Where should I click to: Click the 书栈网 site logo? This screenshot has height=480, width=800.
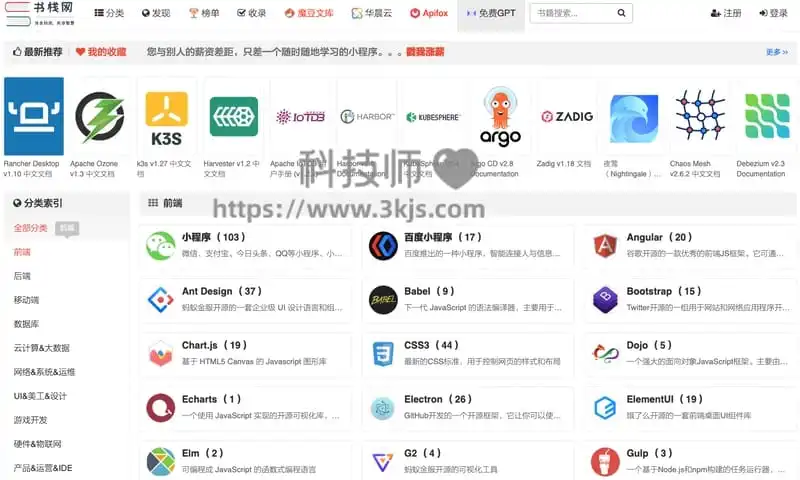coord(40,14)
